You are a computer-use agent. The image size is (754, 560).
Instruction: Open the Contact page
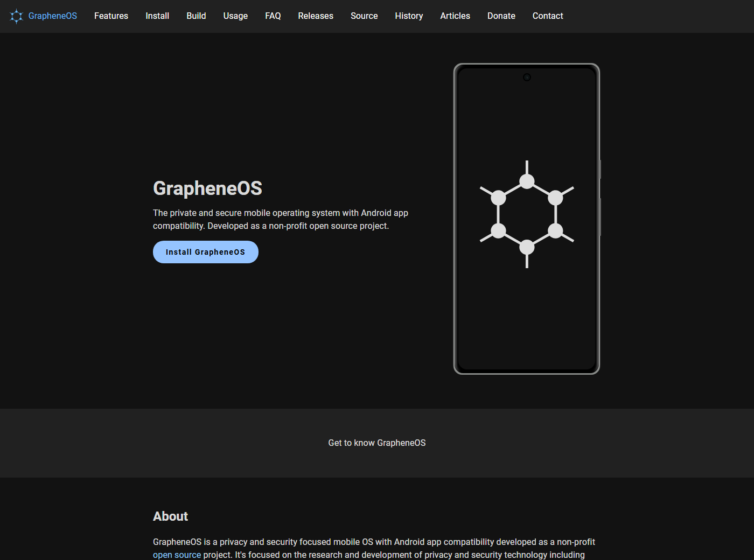point(548,16)
